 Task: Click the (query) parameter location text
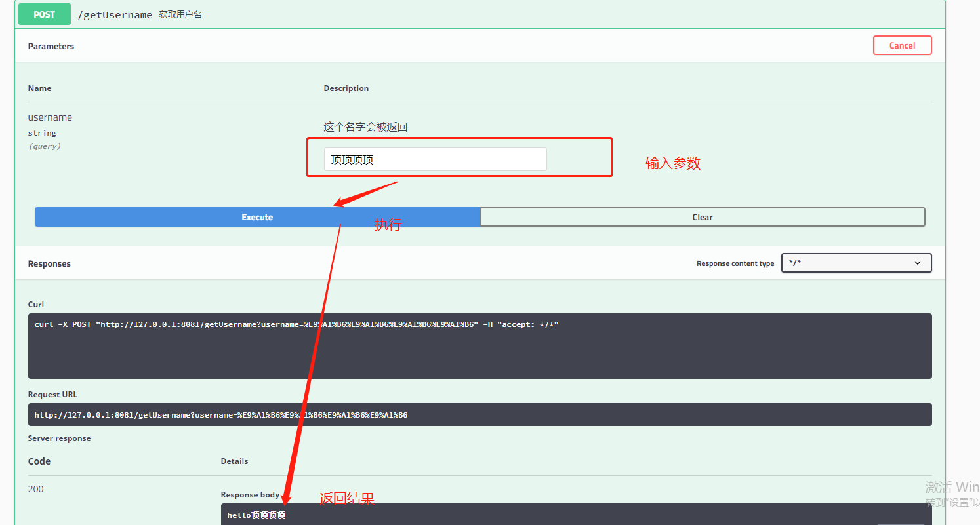tap(45, 146)
